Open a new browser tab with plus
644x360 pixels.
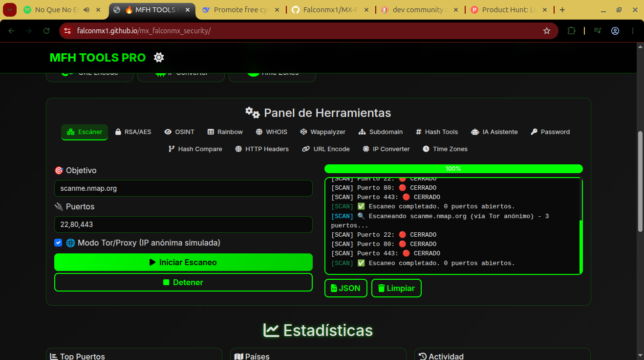[x=562, y=10]
